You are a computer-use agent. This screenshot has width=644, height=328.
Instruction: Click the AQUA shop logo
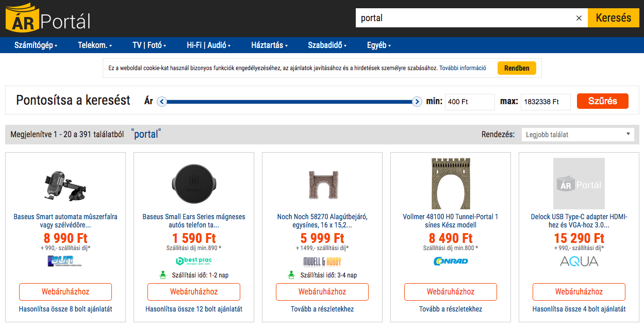pos(579,261)
